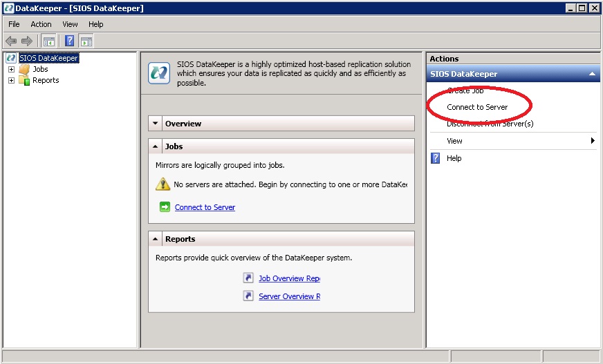The width and height of the screenshot is (603, 364).
Task: Click the 'No servers are attached' warning text
Action: tap(290, 184)
